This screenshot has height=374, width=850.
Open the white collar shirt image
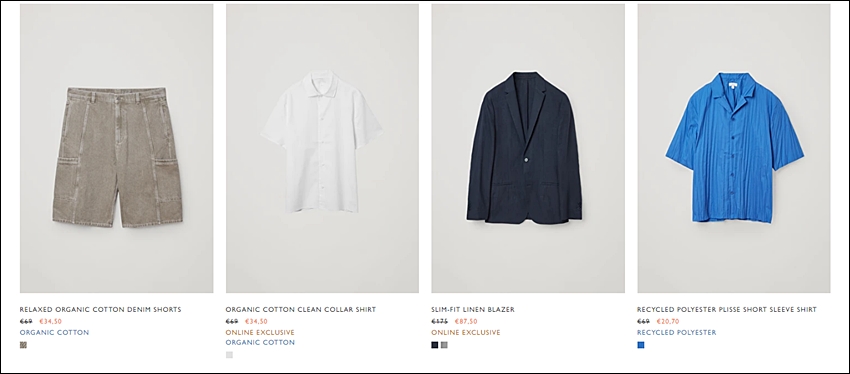[x=322, y=148]
